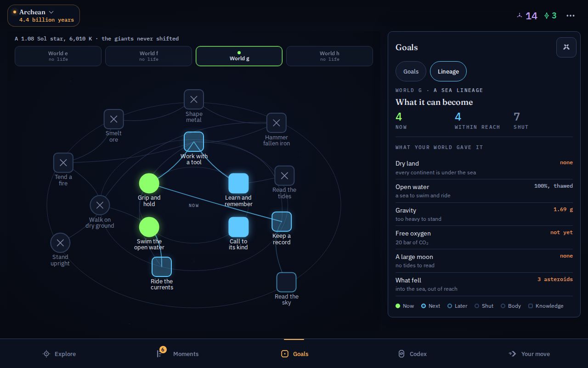Click the Read the tides node
Viewport: 588px width, 368px height.
tap(284, 175)
